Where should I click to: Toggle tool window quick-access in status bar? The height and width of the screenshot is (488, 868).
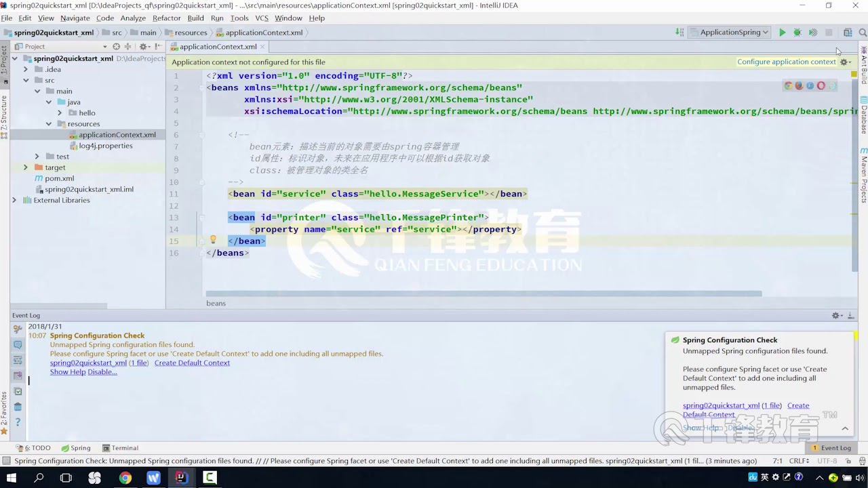coord(5,461)
